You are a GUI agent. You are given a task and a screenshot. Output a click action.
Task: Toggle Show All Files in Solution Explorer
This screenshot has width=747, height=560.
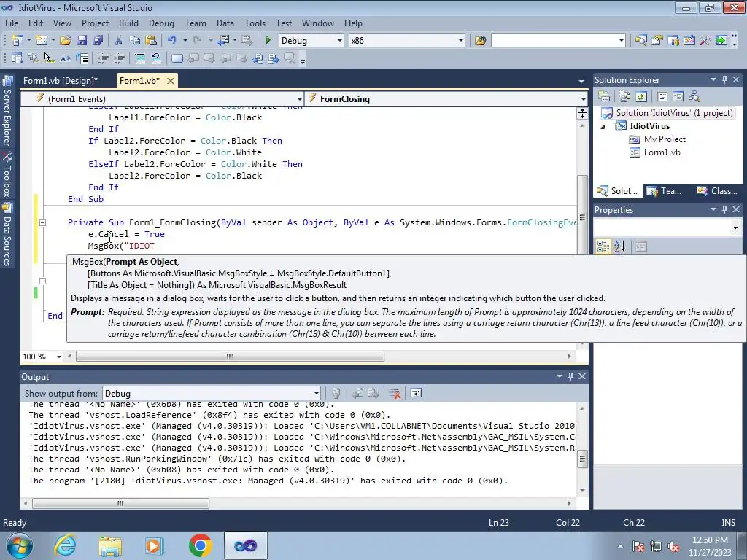click(x=625, y=97)
